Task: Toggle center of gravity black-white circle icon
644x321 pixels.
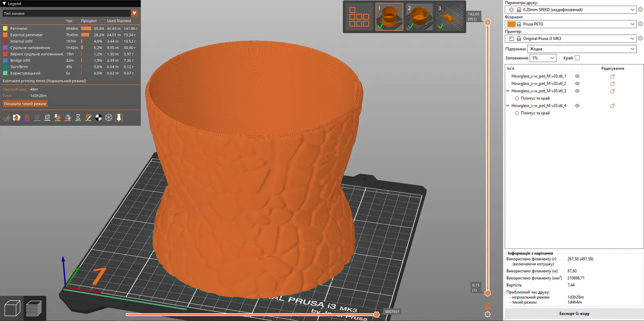Action: point(99,118)
